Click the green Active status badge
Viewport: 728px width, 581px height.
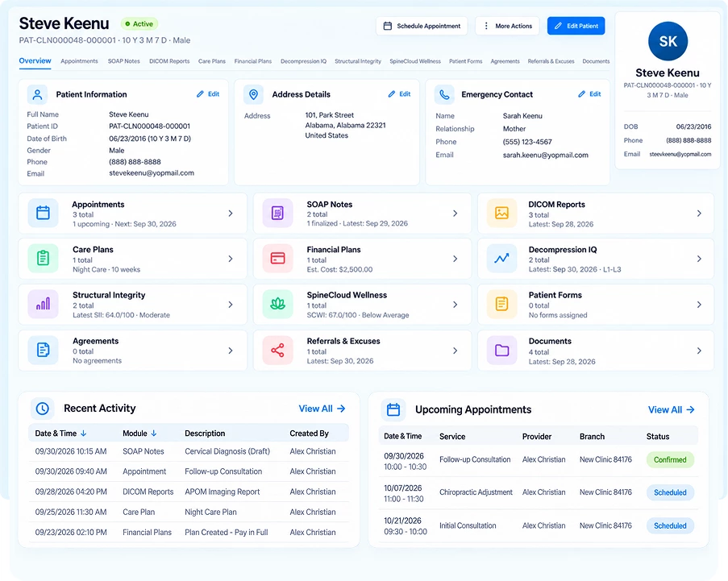pyautogui.click(x=139, y=23)
